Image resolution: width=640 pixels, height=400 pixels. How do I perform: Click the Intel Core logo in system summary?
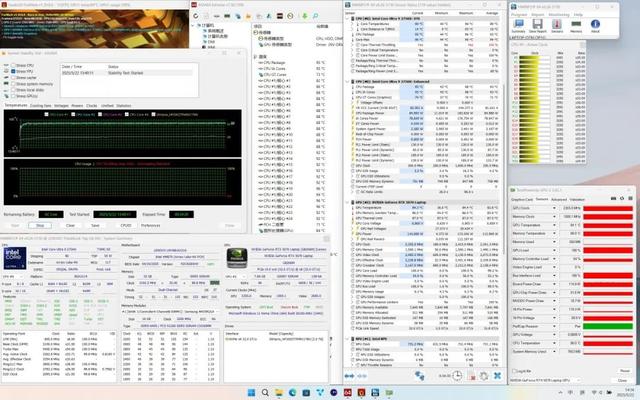pyautogui.click(x=15, y=258)
